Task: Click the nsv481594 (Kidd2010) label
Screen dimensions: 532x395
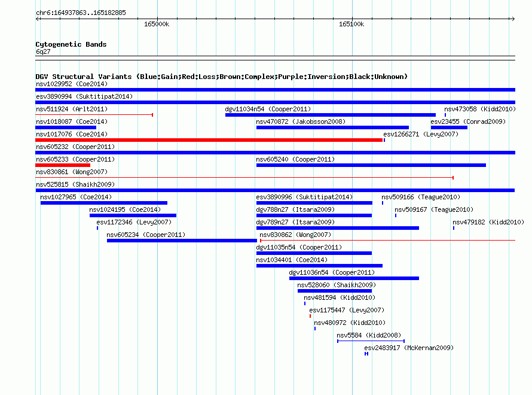Action: [340, 297]
